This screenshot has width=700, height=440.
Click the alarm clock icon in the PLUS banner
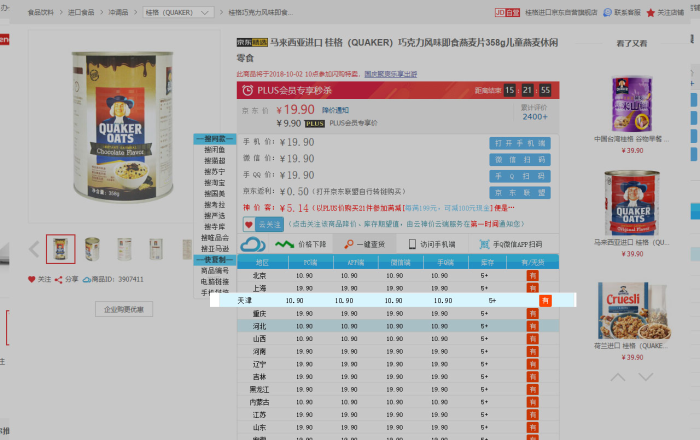pyautogui.click(x=247, y=90)
